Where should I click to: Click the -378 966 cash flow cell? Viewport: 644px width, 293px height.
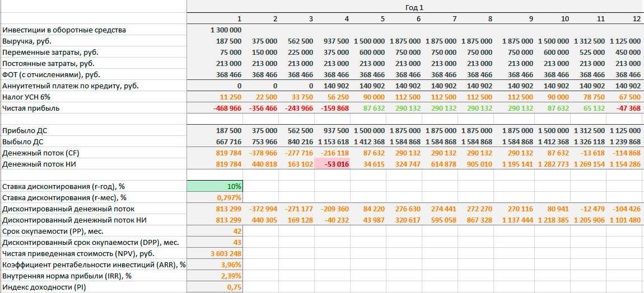261,153
